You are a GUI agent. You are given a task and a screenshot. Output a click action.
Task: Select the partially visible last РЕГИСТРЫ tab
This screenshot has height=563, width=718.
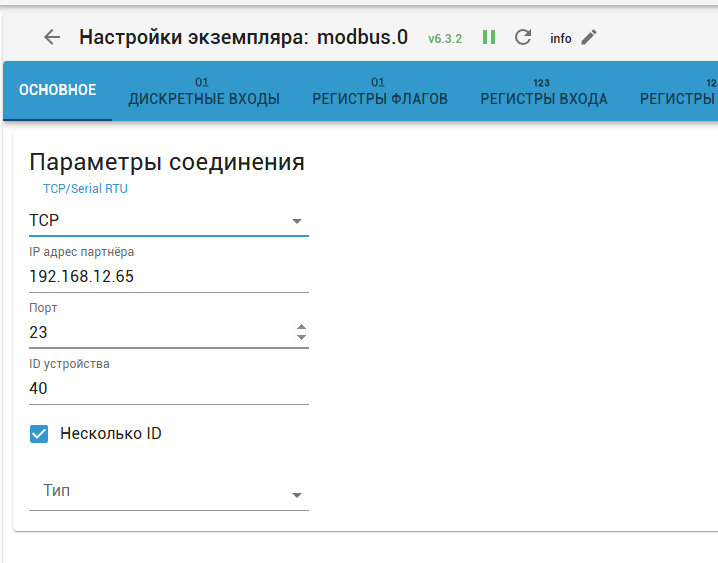coord(680,92)
